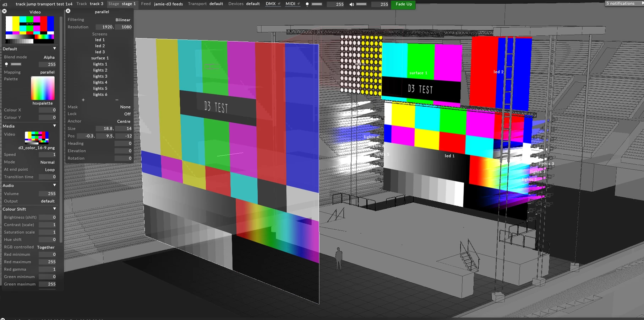Click the master volume speaker icon
The width and height of the screenshot is (644, 320).
click(351, 4)
